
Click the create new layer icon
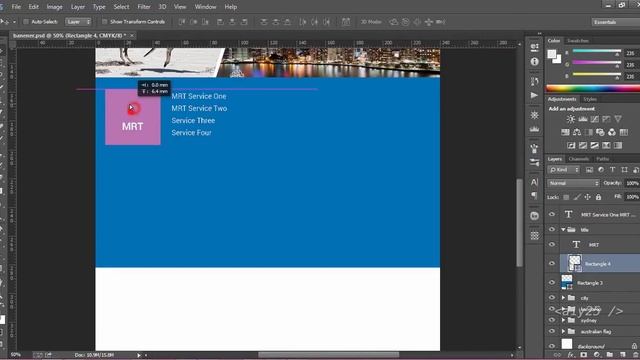(x=623, y=355)
